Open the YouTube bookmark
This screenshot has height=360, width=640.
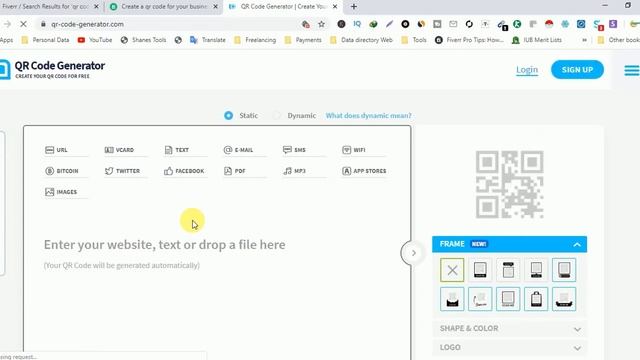(95, 40)
